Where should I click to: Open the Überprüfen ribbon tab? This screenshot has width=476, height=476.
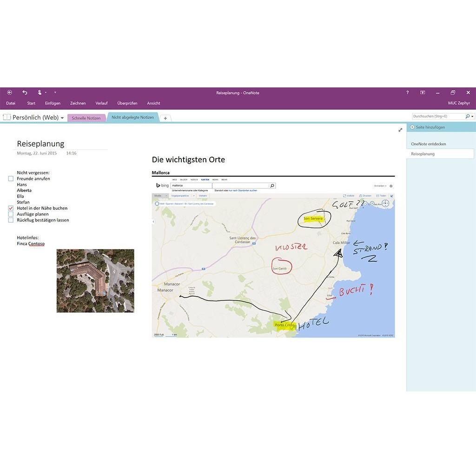click(127, 103)
